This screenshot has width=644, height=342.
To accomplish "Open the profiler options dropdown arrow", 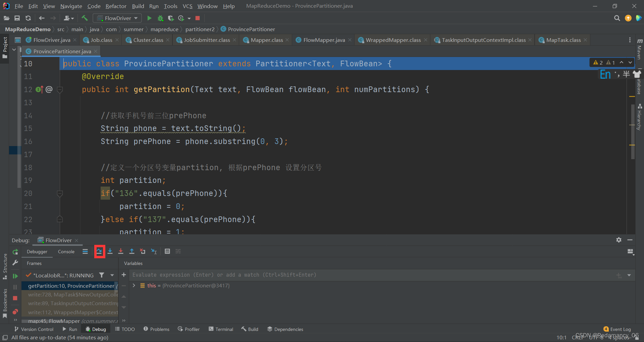I will coord(189,18).
